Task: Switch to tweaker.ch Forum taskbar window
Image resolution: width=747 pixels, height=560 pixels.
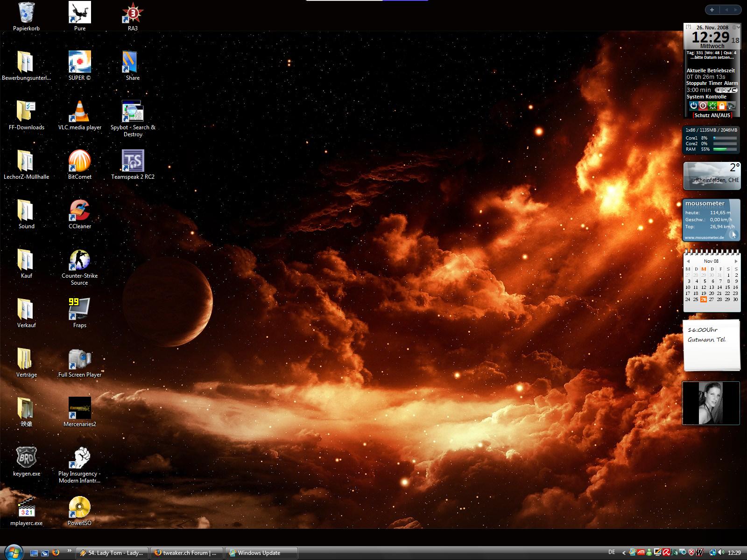Action: click(187, 553)
